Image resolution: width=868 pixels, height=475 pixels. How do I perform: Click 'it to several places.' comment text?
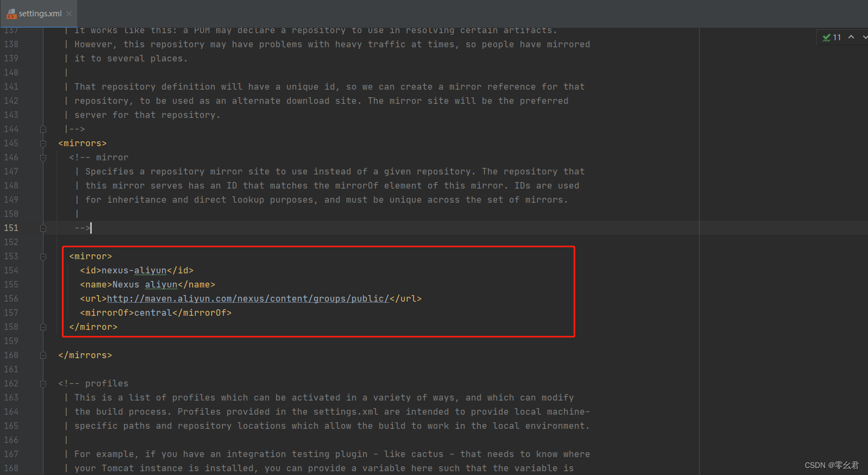(x=131, y=59)
